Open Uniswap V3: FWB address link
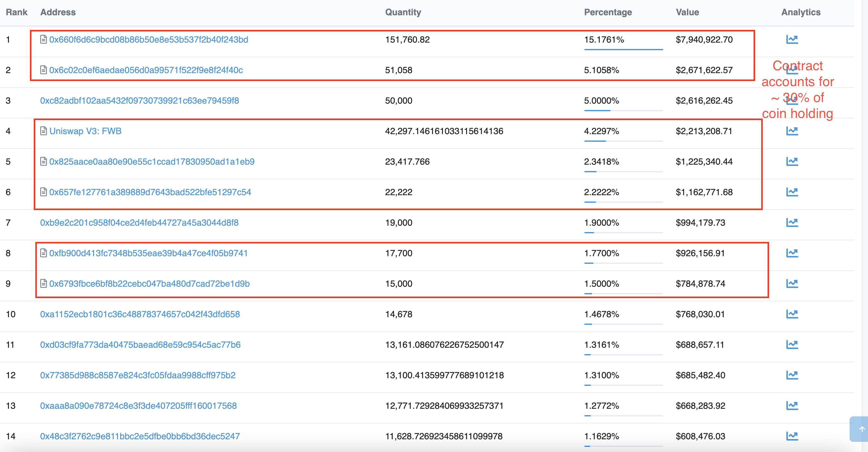 point(85,131)
